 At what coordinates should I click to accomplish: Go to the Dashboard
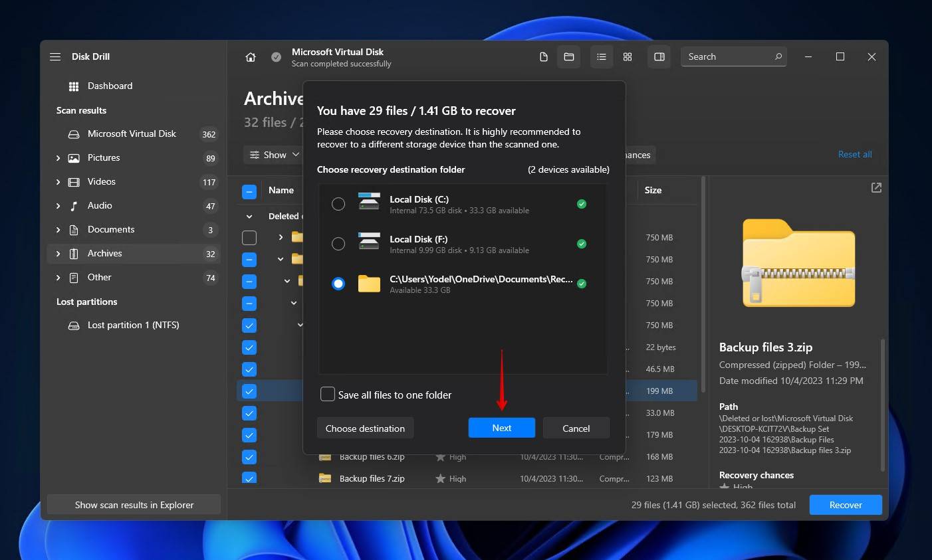pos(110,86)
